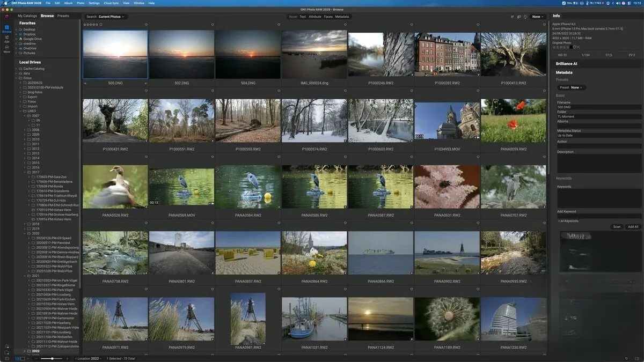Select the PANA1230.RW2 thumbnail
Screen dimensions: 644x362
pos(514,319)
